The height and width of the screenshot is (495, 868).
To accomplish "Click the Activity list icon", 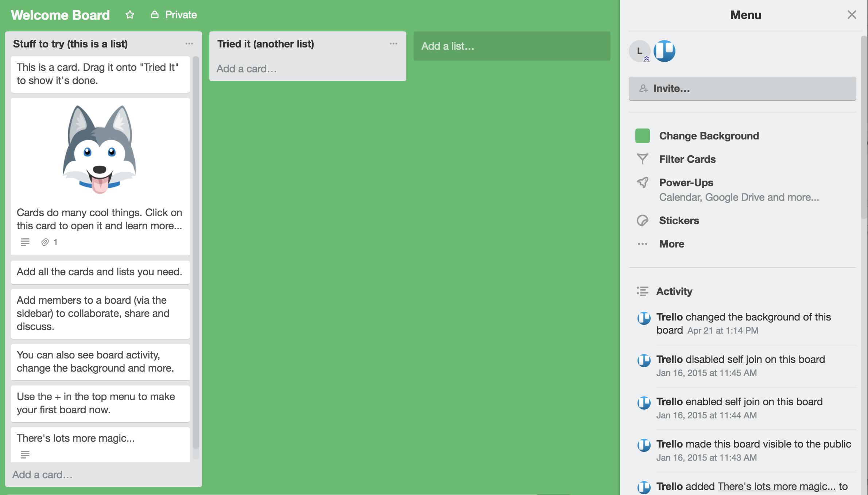I will (642, 291).
